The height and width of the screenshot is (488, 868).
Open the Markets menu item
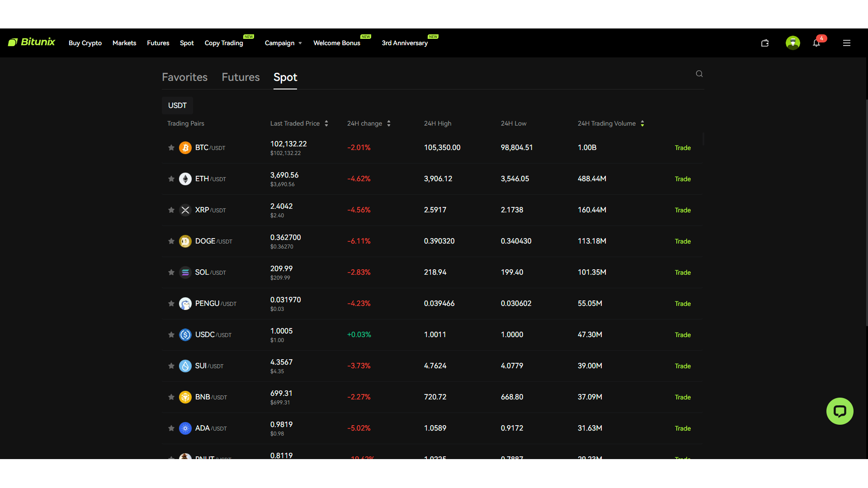[x=124, y=43]
